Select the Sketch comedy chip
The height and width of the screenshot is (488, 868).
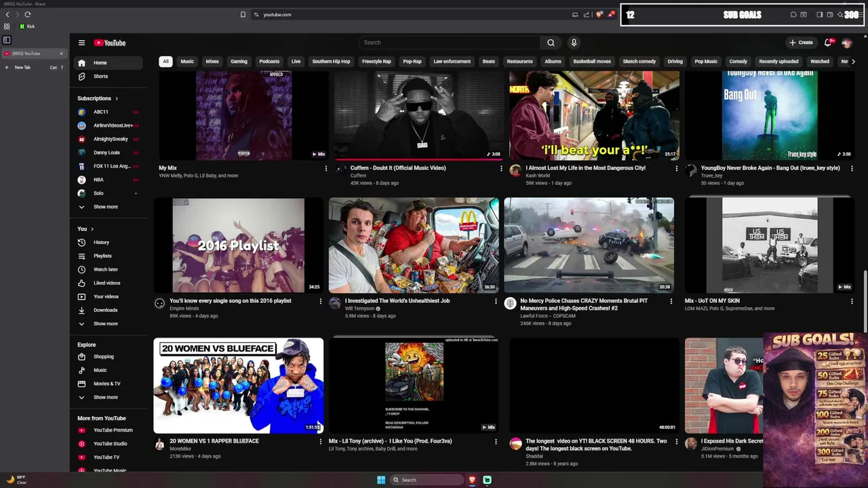click(x=639, y=61)
